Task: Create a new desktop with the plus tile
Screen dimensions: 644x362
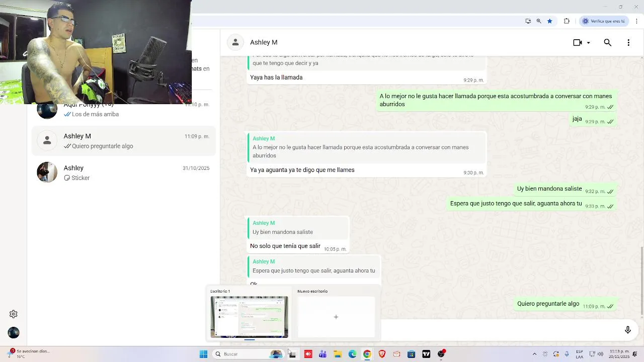Action: 336,317
